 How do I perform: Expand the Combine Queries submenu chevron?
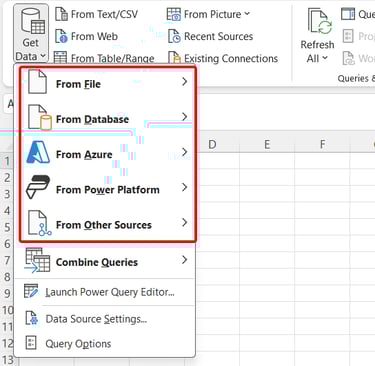coord(185,260)
